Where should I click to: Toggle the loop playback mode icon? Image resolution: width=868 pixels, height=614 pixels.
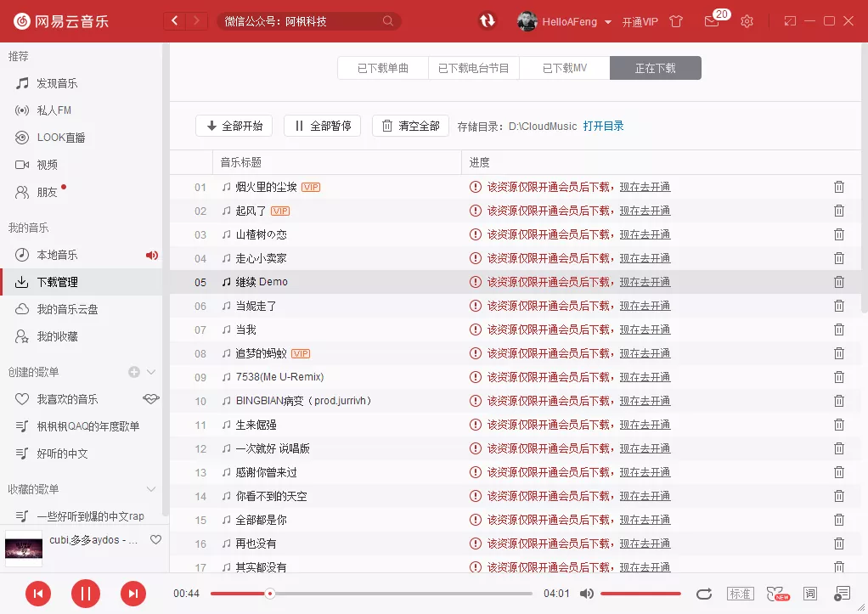click(703, 594)
